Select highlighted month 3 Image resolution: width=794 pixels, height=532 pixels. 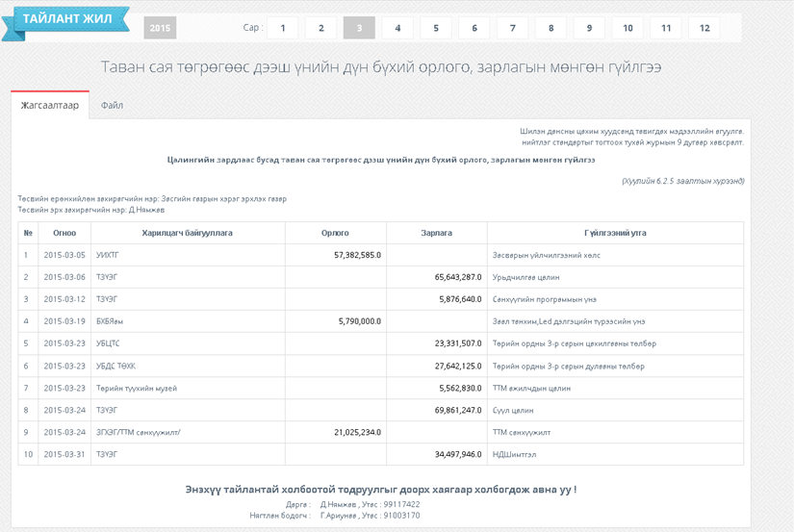click(359, 28)
